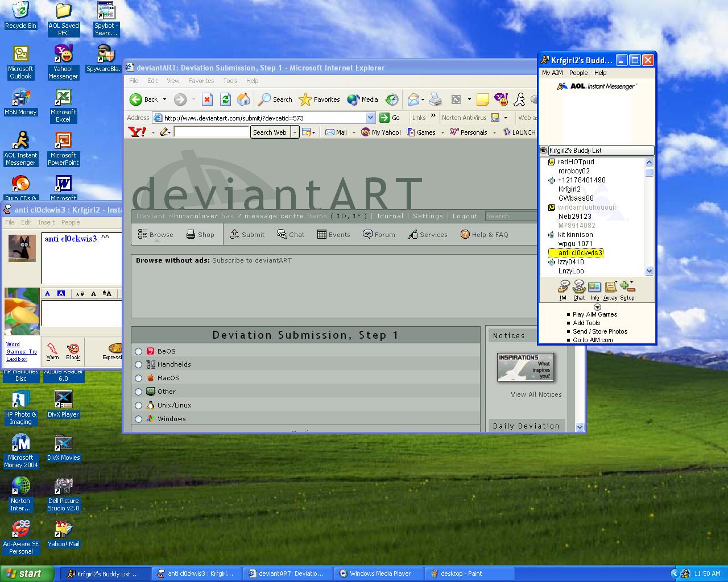Expand the Links toolbar chevron
The image size is (728, 582).
[433, 115]
